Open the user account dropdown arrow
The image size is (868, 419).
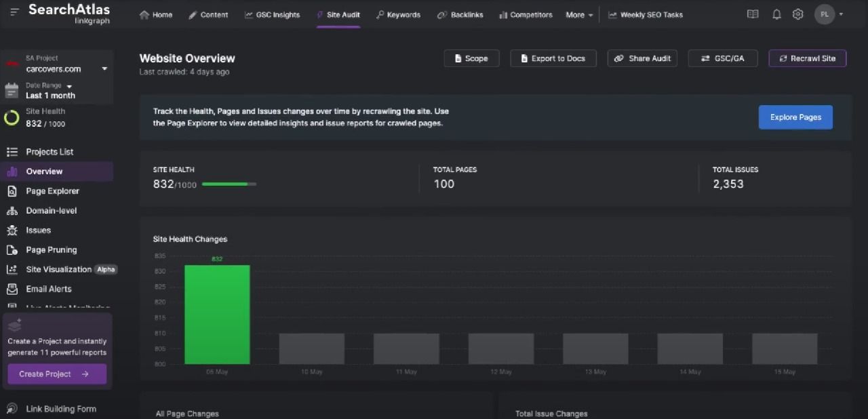842,14
